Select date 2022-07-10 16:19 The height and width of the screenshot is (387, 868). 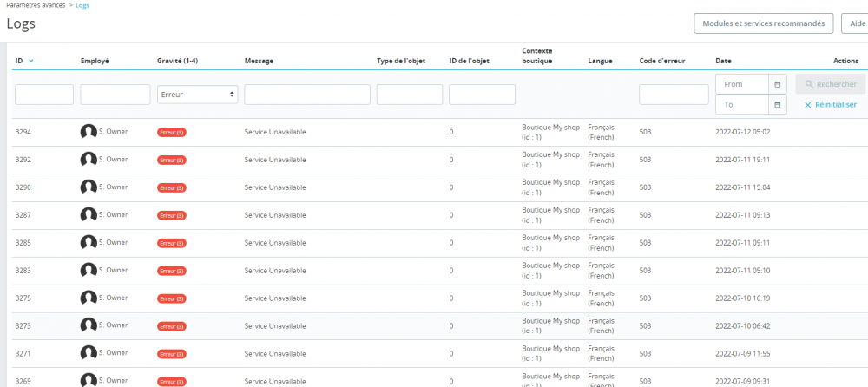pos(743,298)
